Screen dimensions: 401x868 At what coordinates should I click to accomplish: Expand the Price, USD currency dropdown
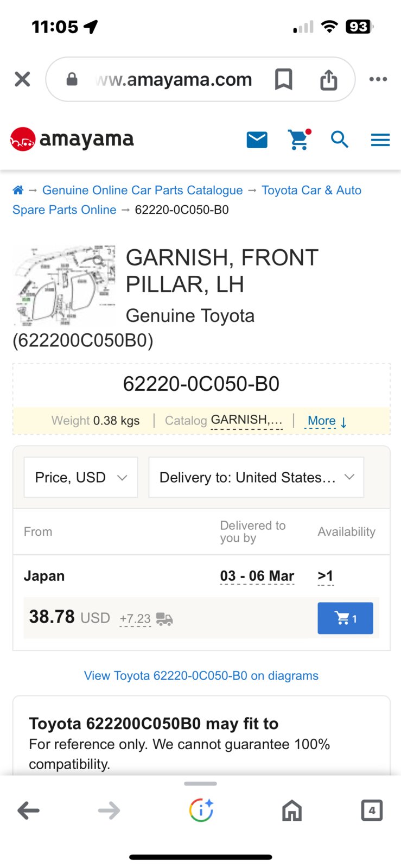coord(81,477)
